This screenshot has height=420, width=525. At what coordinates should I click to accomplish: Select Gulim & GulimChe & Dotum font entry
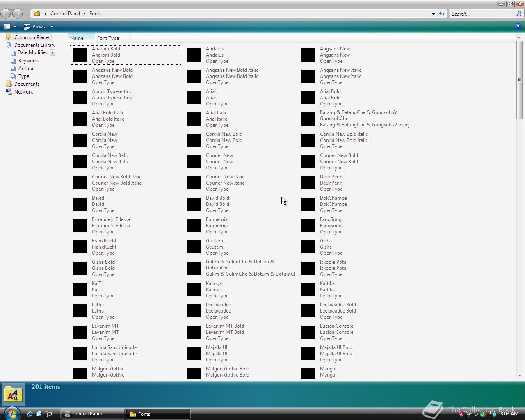(x=242, y=268)
